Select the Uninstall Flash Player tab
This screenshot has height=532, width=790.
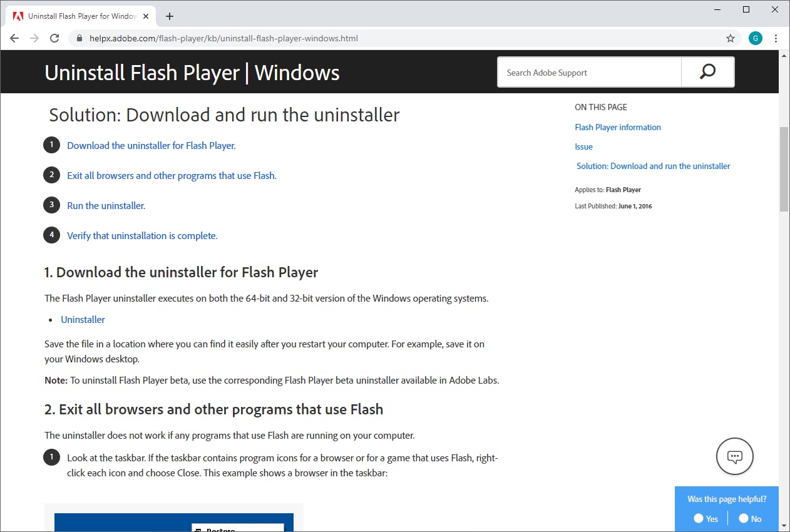point(81,16)
